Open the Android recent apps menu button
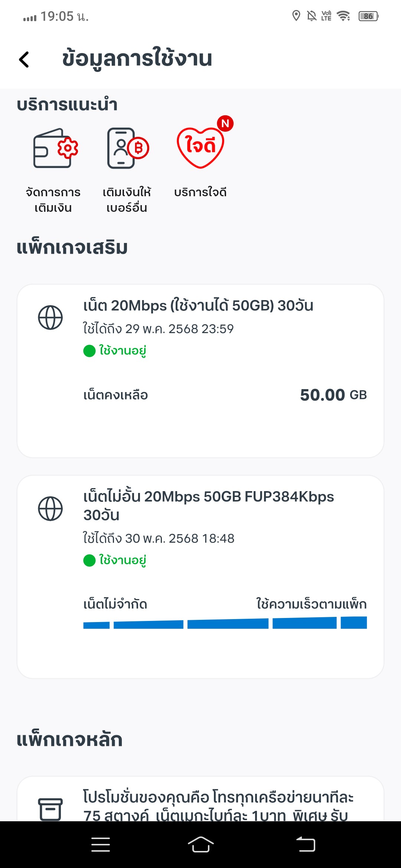401x868 pixels. [x=101, y=845]
